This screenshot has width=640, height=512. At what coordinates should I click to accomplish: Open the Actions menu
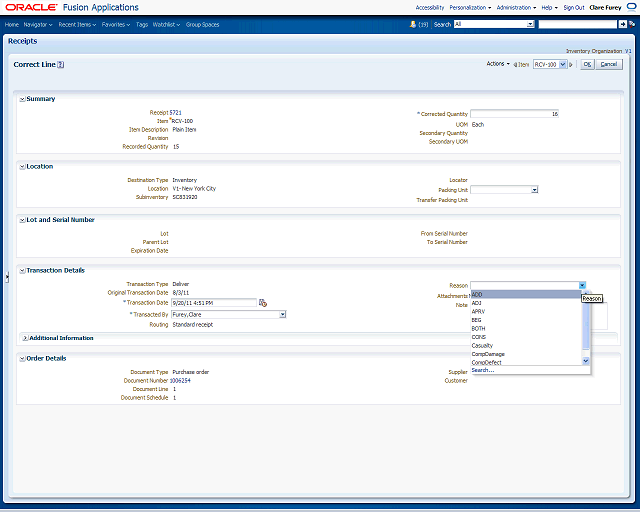pos(497,64)
